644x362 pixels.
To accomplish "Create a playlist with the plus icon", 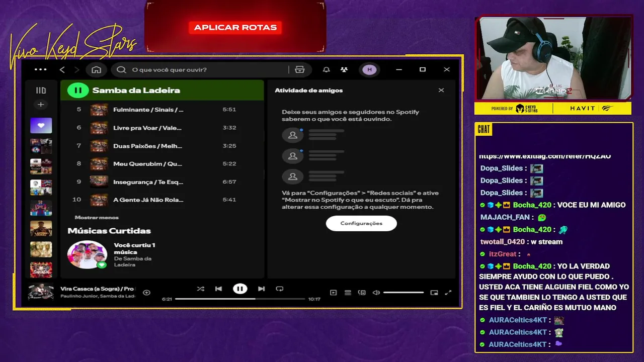I will click(41, 105).
